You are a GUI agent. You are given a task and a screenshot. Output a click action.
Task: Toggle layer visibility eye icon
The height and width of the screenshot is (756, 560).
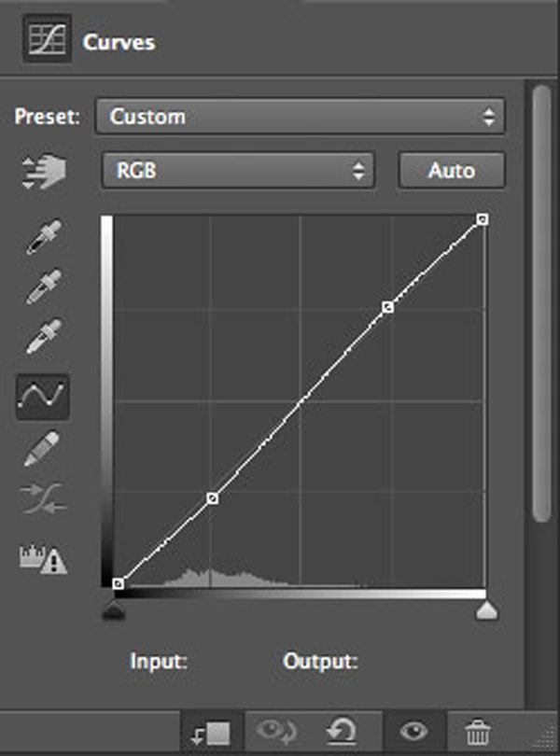click(413, 732)
